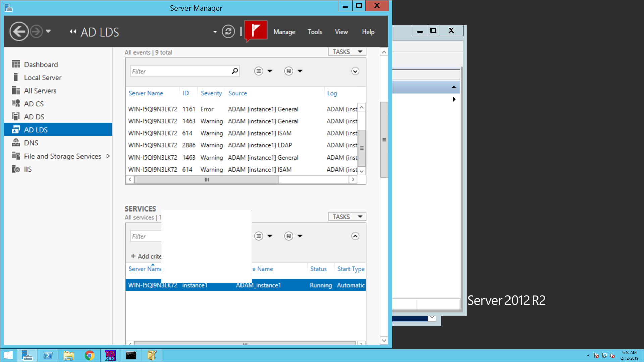Click the back navigation arrow
Image resolution: width=644 pixels, height=362 pixels.
coord(19,32)
